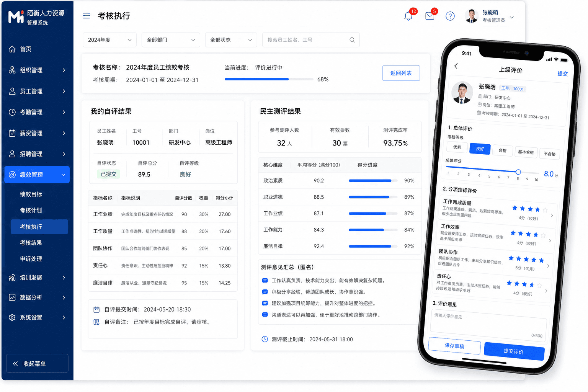Open the 2024年度 year dropdown
The image size is (588, 392).
109,40
